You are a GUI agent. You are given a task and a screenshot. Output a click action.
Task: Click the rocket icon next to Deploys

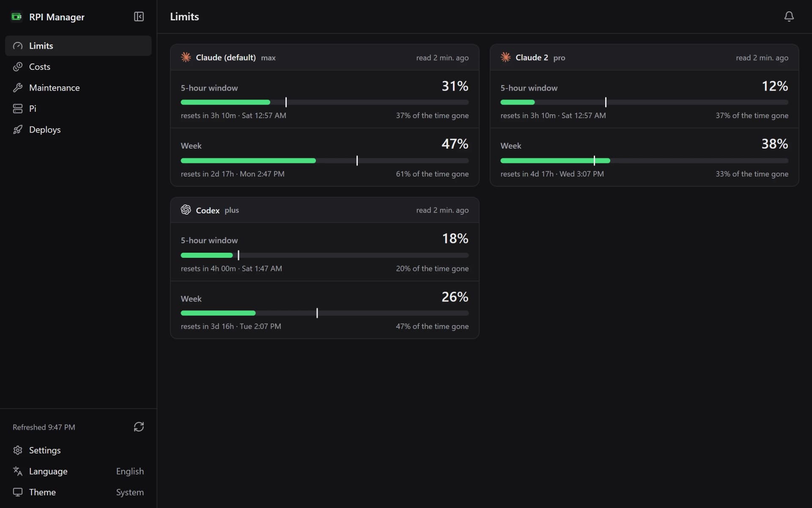tap(17, 130)
